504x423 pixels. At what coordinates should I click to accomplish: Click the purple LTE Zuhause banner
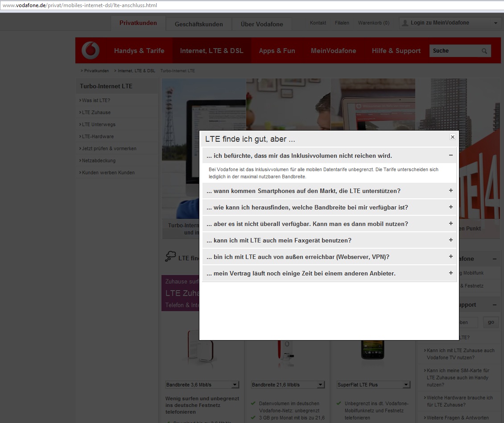180,293
